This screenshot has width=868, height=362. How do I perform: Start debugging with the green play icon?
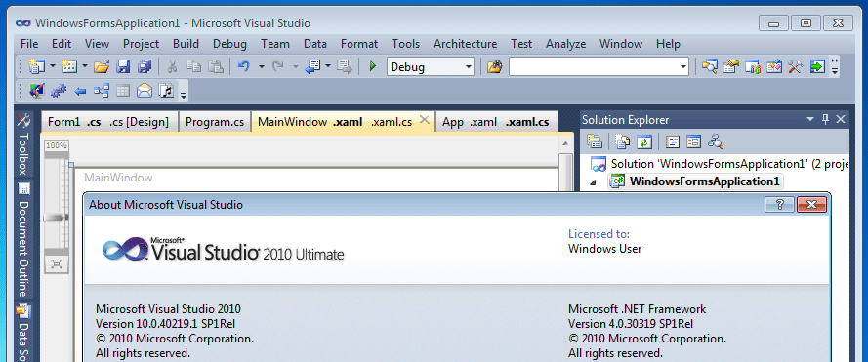coord(373,67)
